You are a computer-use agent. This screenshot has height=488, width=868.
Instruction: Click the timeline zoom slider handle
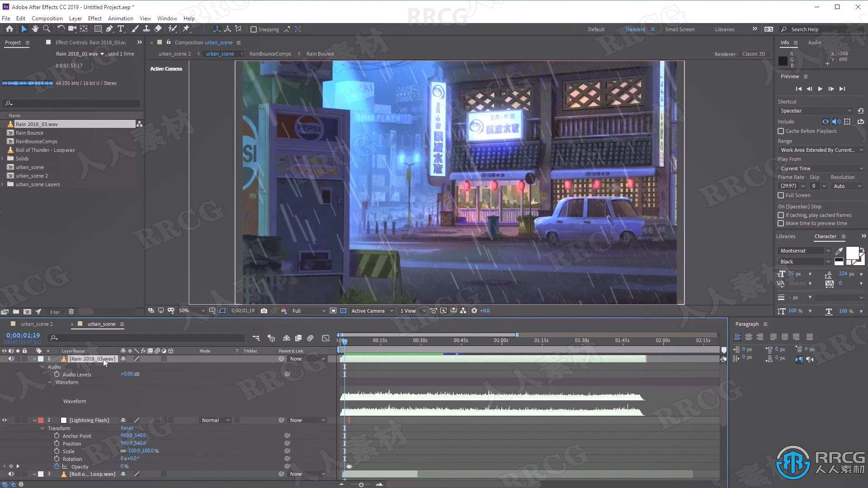pos(361,485)
